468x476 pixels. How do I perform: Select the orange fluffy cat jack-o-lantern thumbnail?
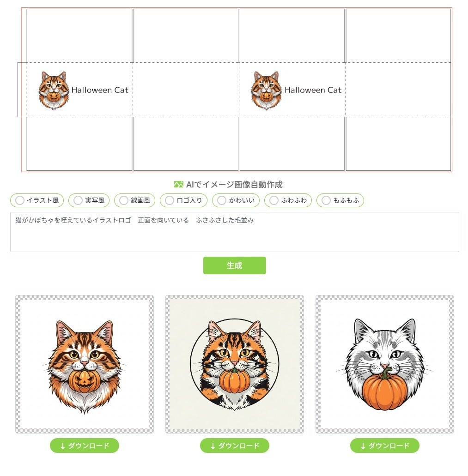point(85,364)
